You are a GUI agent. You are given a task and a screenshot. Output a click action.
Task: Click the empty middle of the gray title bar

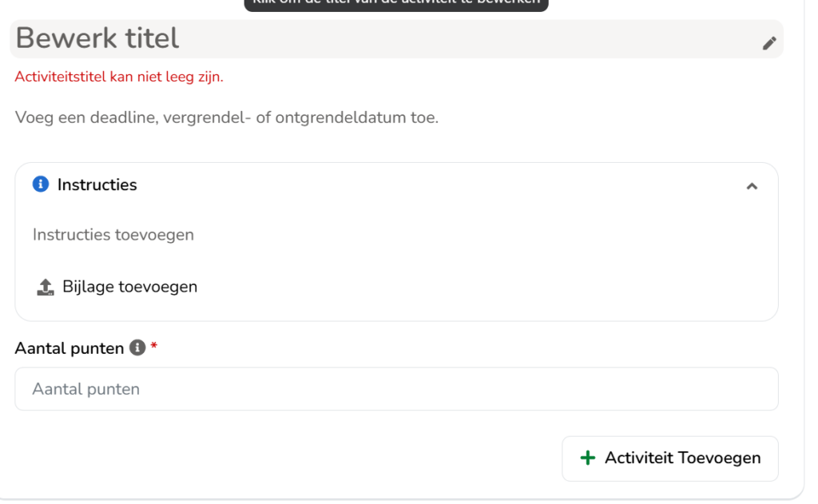(x=470, y=39)
